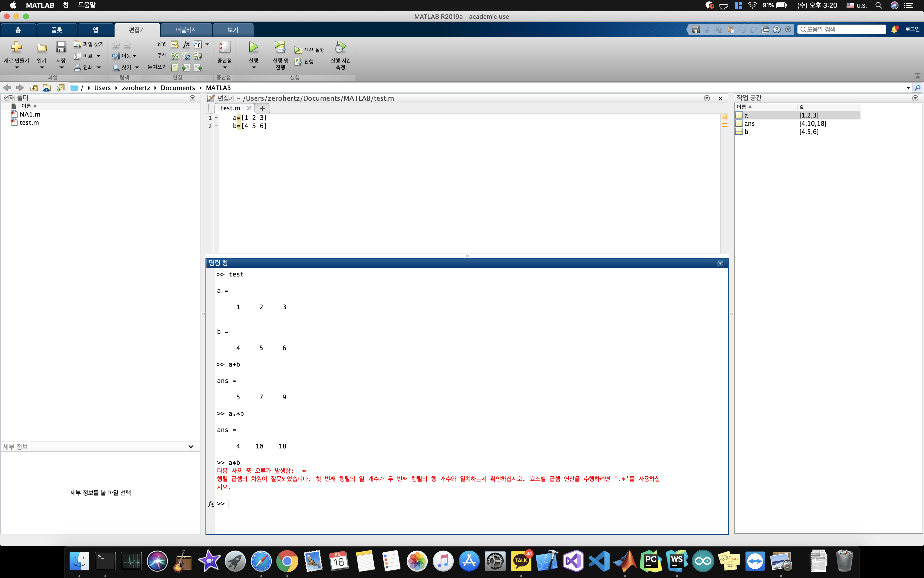Click the folder back arrow icon
Image resolution: width=924 pixels, height=578 pixels.
tap(7, 88)
